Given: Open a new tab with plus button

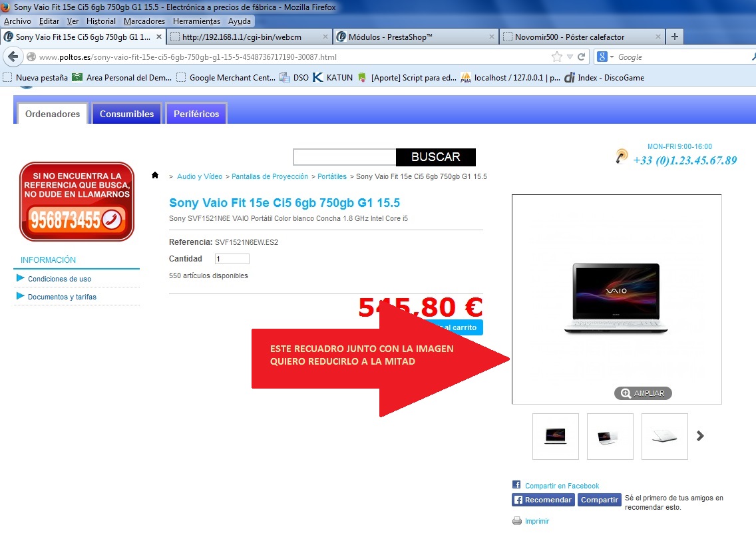Looking at the screenshot, I should (675, 37).
